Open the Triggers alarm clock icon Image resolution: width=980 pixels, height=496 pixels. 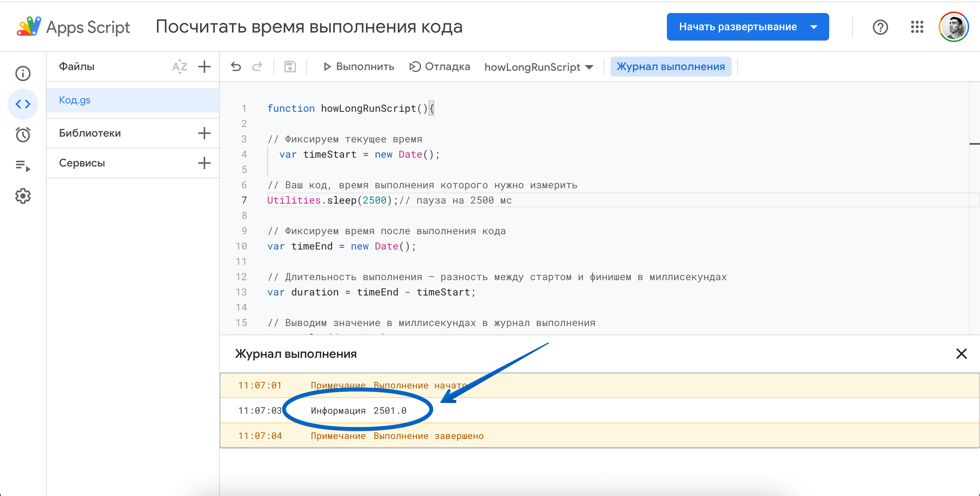tap(23, 134)
